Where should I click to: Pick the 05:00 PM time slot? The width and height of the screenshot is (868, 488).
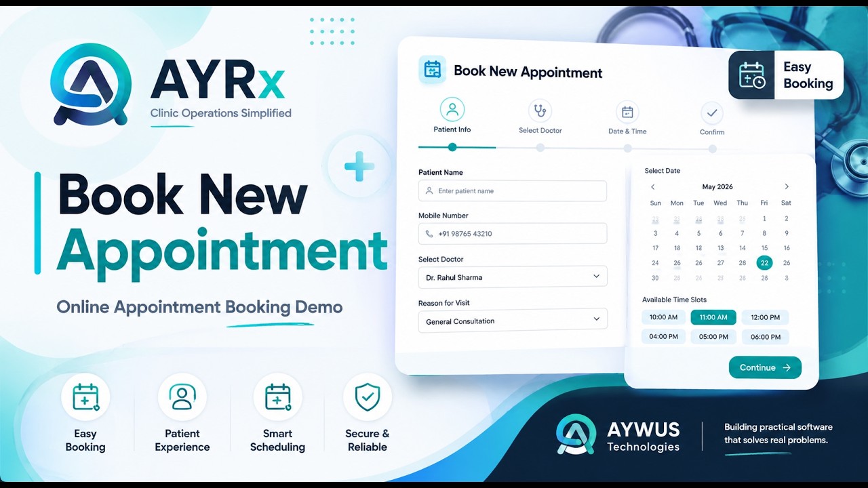coord(713,336)
